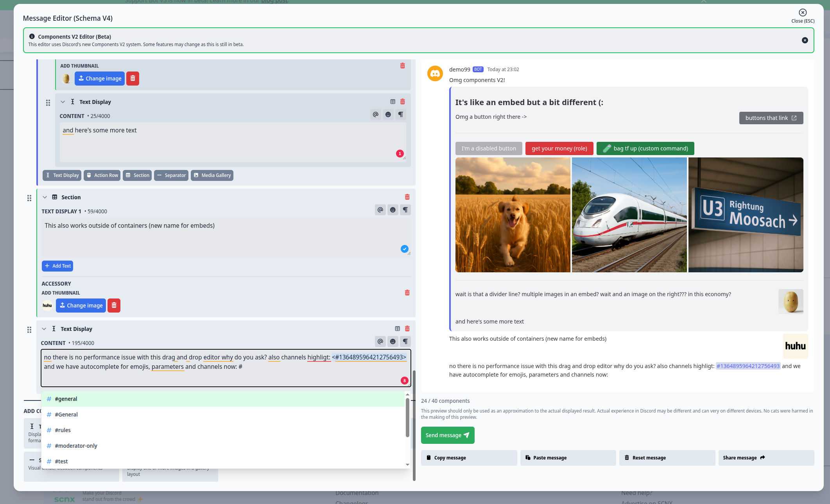Delete the Section component with trash icon
The width and height of the screenshot is (830, 504).
point(407,197)
